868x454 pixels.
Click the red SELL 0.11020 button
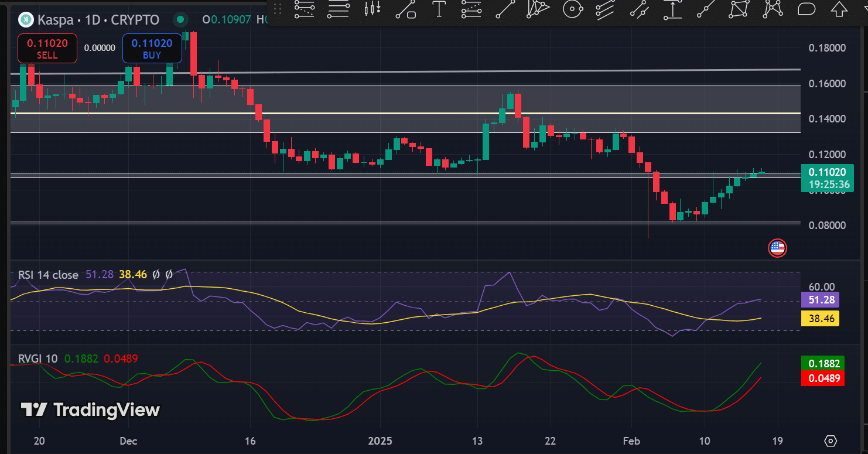[47, 49]
